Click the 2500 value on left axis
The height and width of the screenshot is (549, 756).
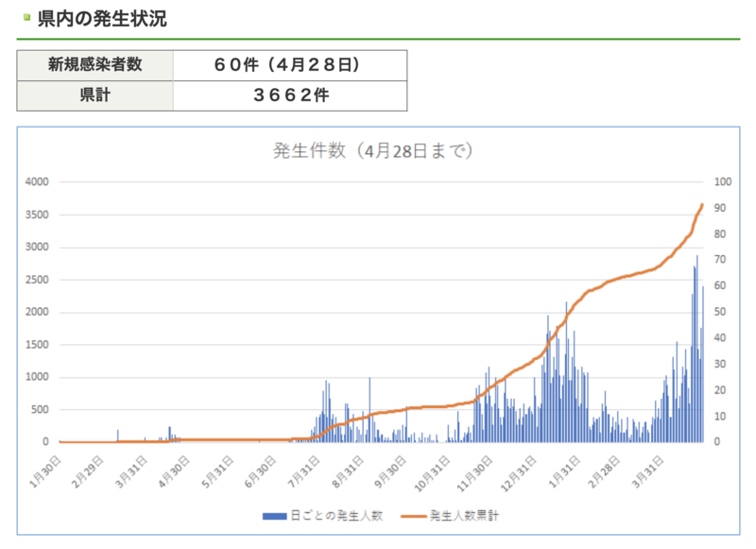tap(35, 280)
